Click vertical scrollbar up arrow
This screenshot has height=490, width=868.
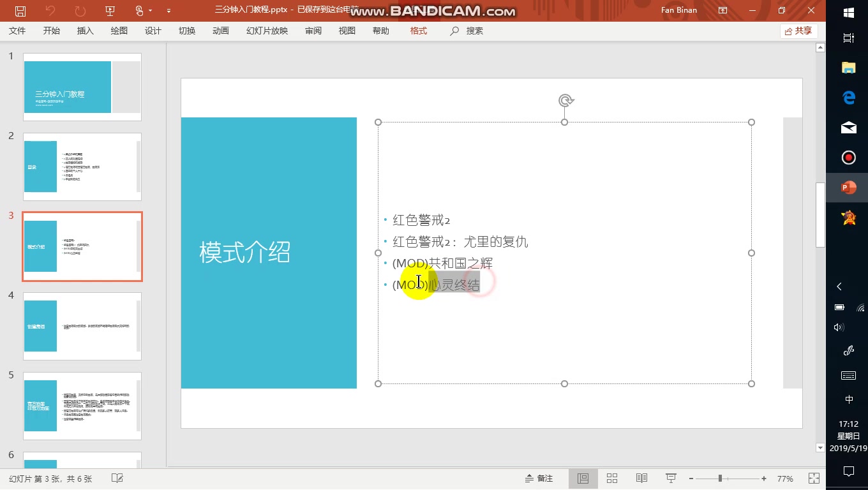[821, 47]
